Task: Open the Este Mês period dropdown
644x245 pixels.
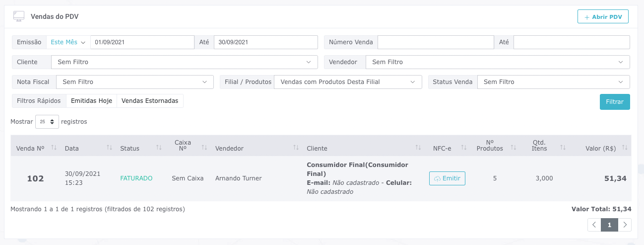Action: tap(68, 42)
